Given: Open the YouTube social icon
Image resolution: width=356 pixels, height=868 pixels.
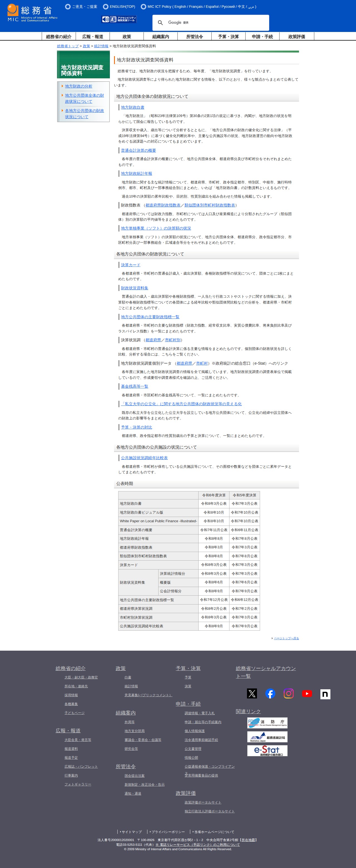Looking at the screenshot, I should coord(307,693).
